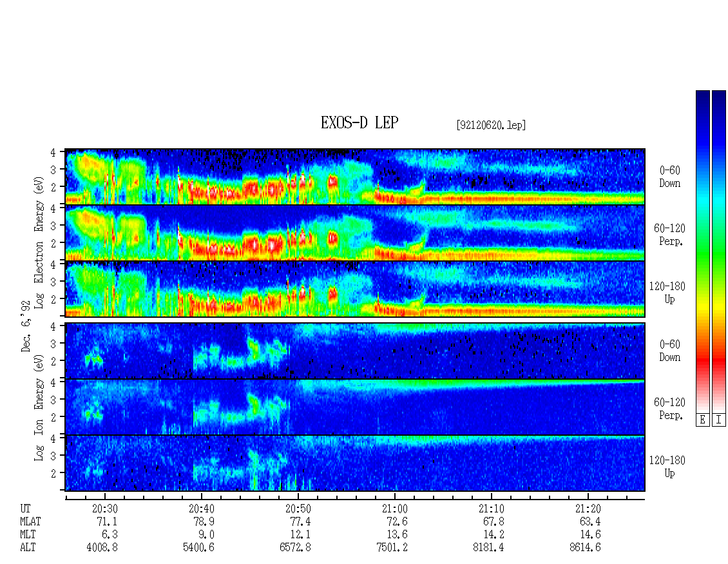The image size is (728, 564).
Task: Click the electron panel's 0-60 Down label
Action: click(669, 177)
